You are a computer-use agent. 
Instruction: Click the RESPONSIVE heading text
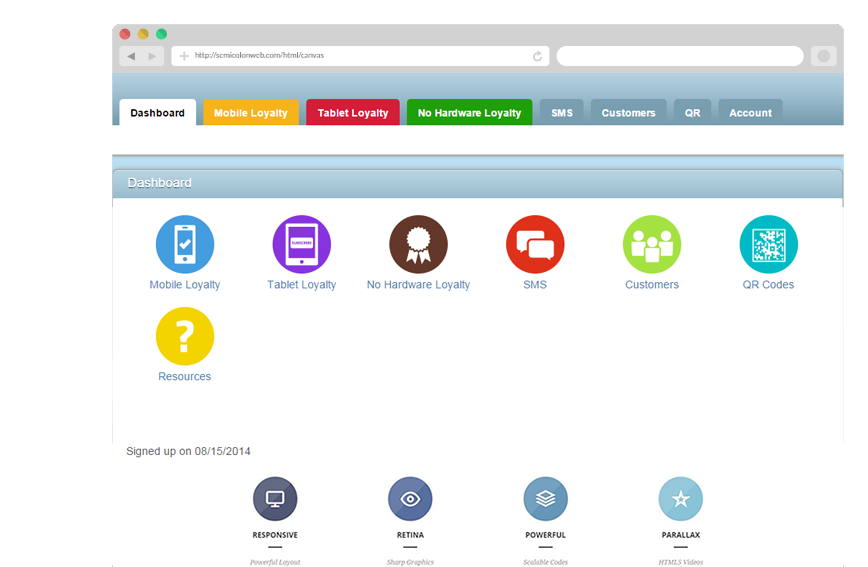pos(275,535)
